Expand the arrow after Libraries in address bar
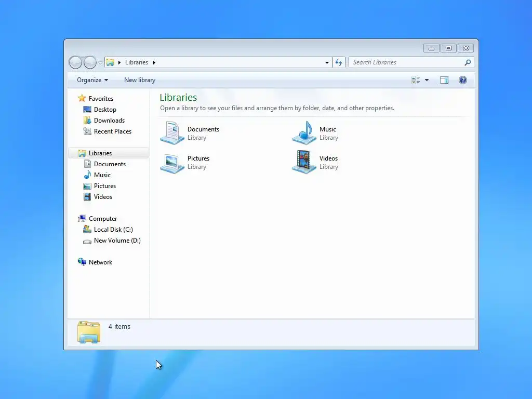The width and height of the screenshot is (532, 399). 154,62
